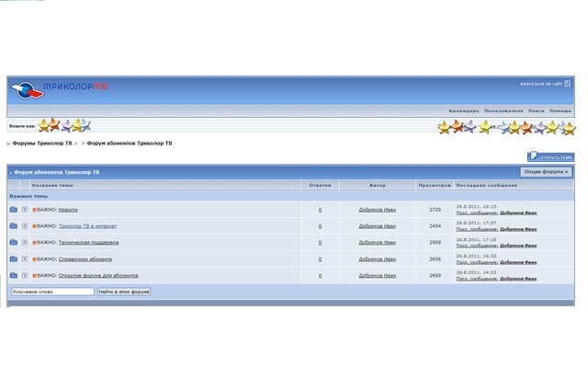Open the Техническая поддержка topic

[88, 243]
